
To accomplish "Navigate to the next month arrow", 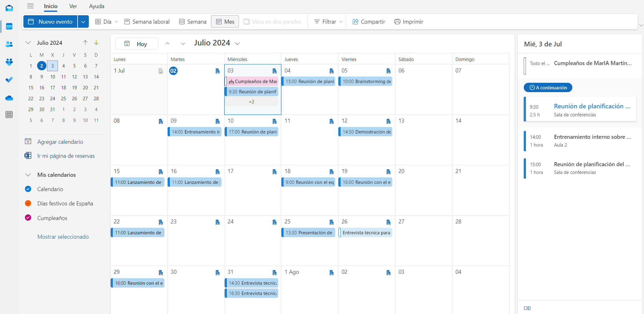I will [183, 44].
